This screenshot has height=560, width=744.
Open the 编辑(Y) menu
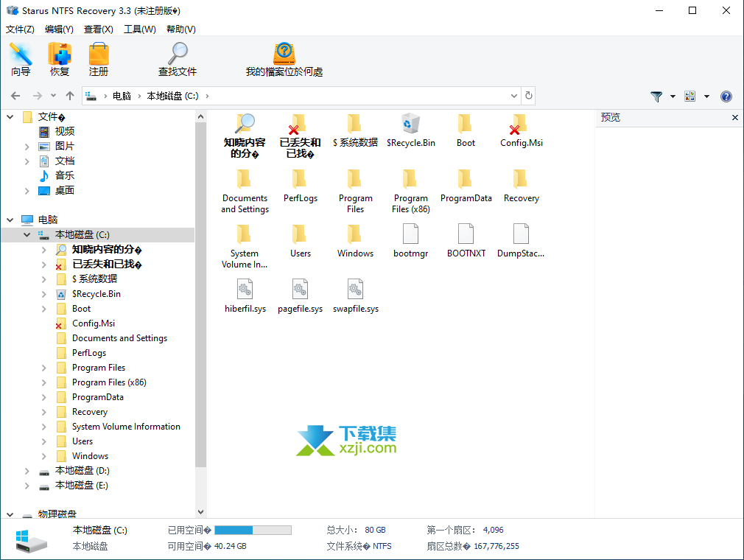60,29
